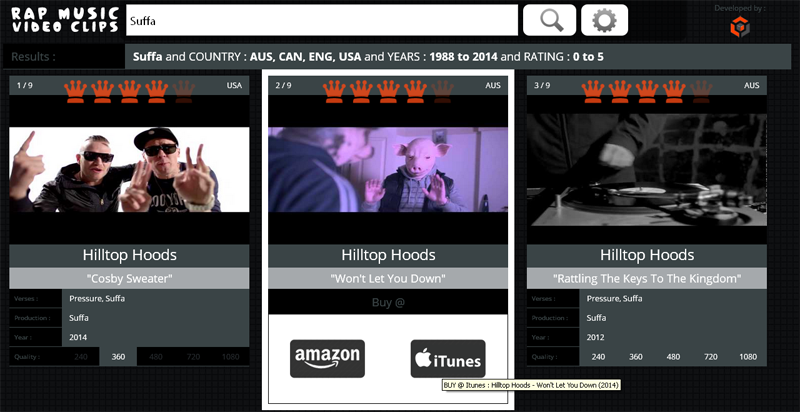Click dimmed fifth crown on Rattling The Keys card
Screen dimensions: 800x412
(x=701, y=91)
